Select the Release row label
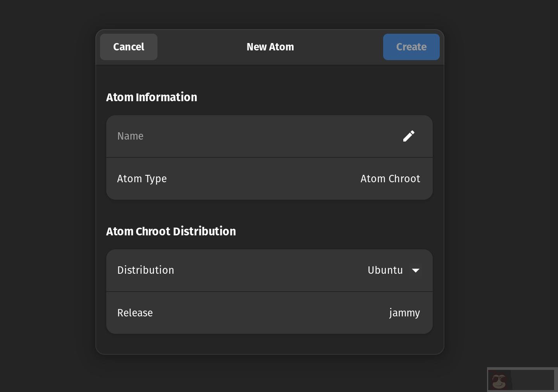 135,313
